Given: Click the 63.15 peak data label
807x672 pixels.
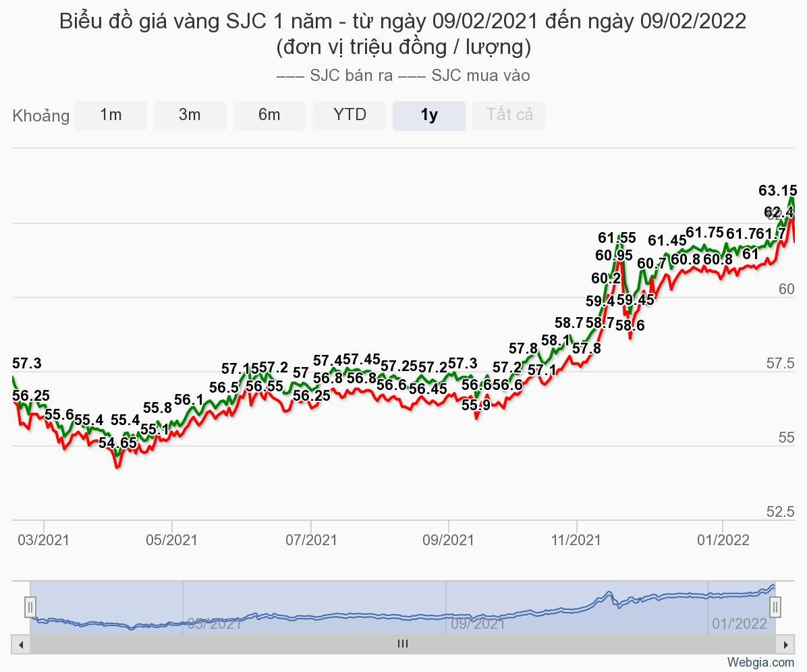Looking at the screenshot, I should click(x=778, y=190).
